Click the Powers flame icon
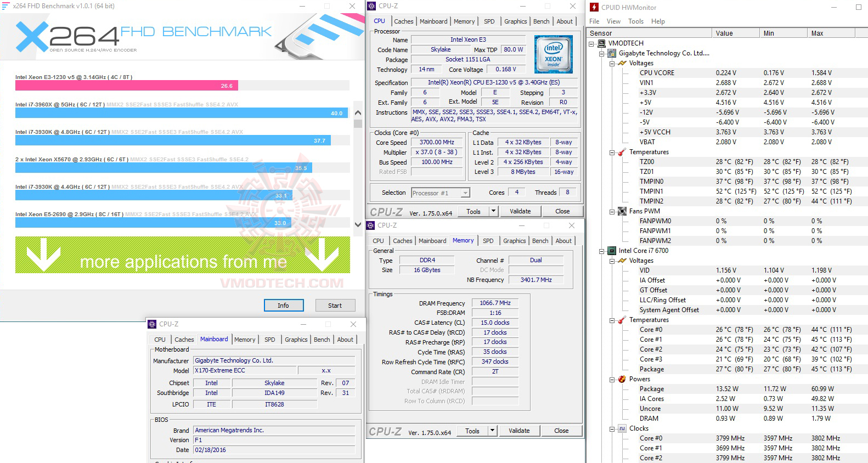 click(x=622, y=379)
